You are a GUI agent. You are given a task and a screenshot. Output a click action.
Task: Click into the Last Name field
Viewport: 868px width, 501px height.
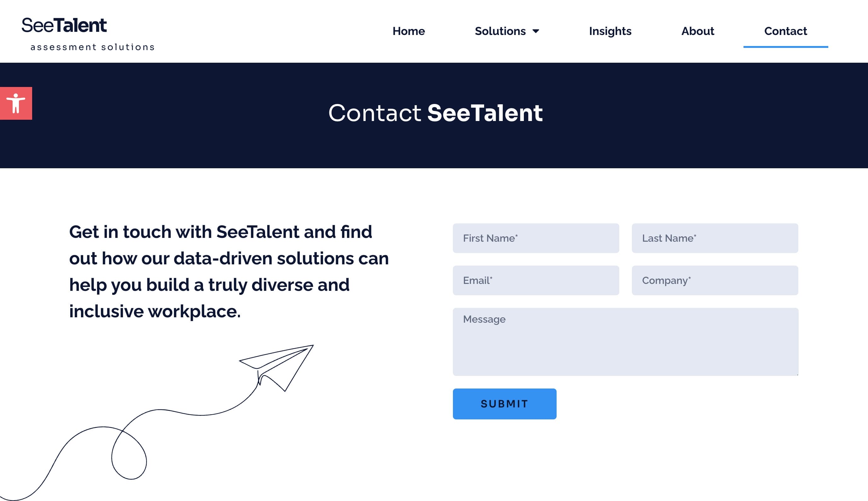715,238
